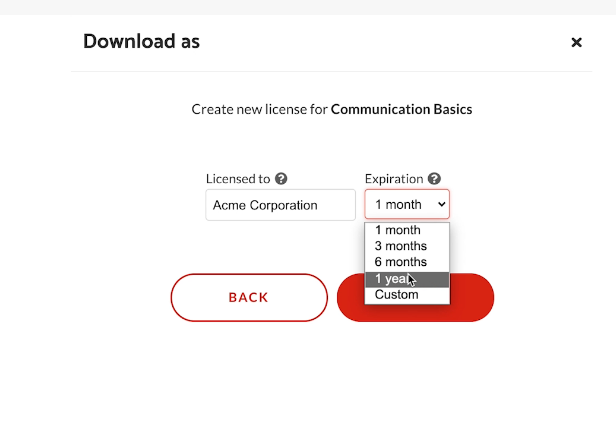Pick the 6 months expiration option
The image size is (616, 424).
point(401,262)
